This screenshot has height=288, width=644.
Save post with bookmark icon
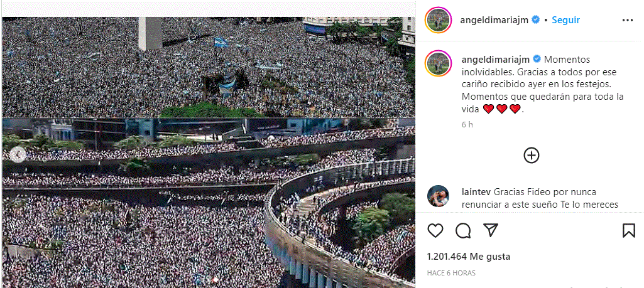click(x=628, y=230)
